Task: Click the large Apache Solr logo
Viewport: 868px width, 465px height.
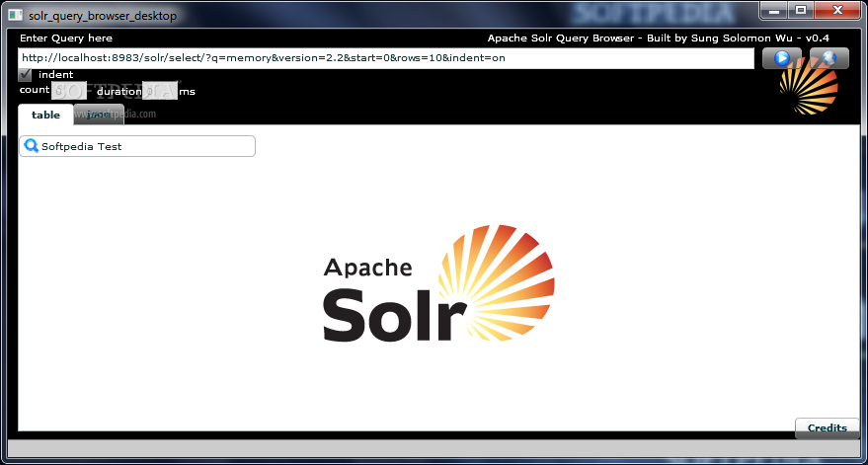Action: tap(439, 283)
